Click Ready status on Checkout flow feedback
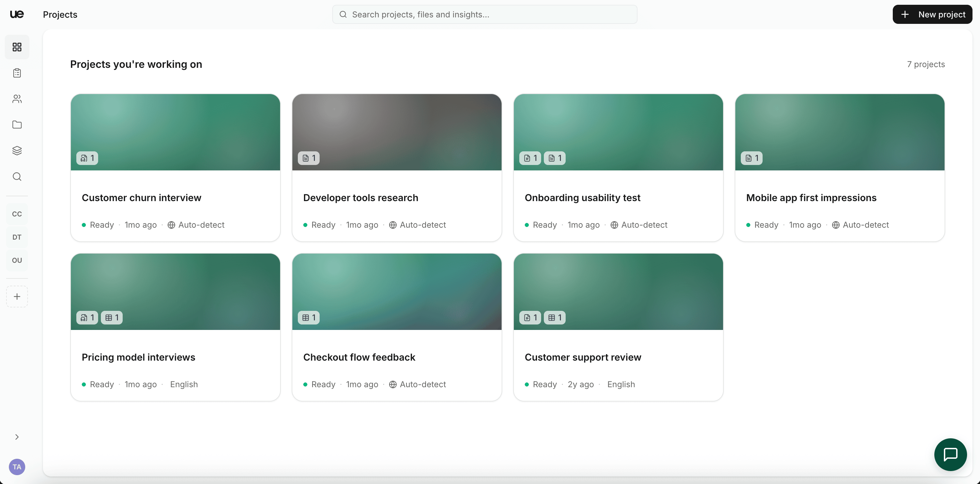The width and height of the screenshot is (980, 484). pos(319,384)
